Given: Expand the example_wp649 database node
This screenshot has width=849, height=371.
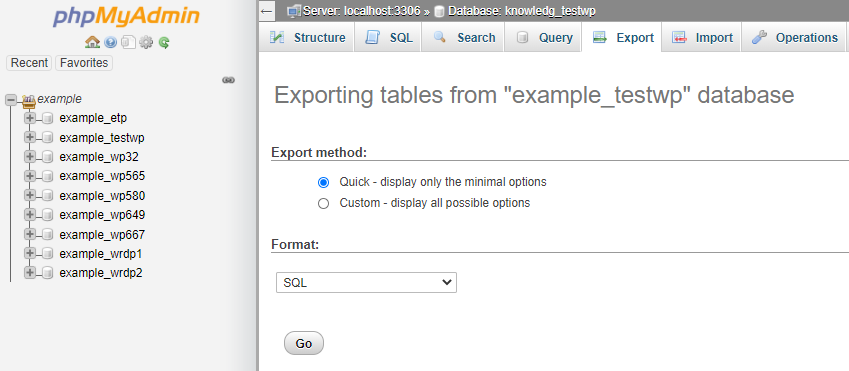Looking at the screenshot, I should pyautogui.click(x=30, y=215).
